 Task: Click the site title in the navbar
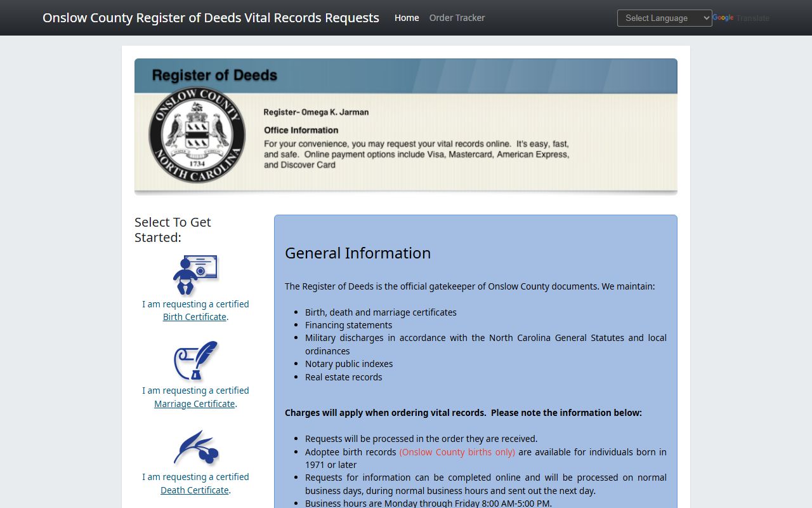[x=211, y=18]
